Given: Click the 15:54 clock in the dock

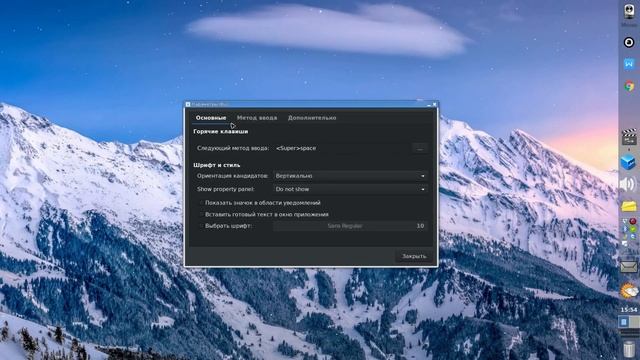Looking at the screenshot, I should point(629,310).
